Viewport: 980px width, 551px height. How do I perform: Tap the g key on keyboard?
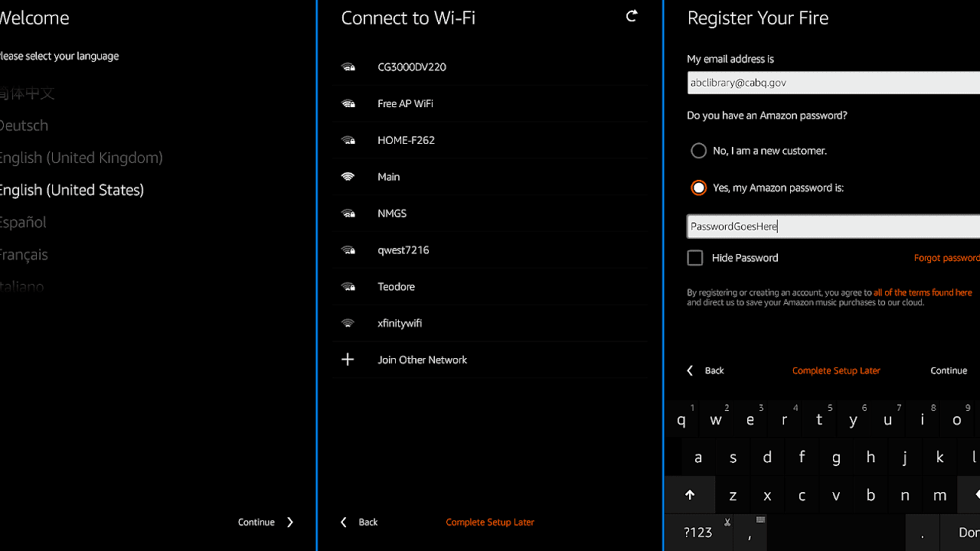click(x=836, y=458)
